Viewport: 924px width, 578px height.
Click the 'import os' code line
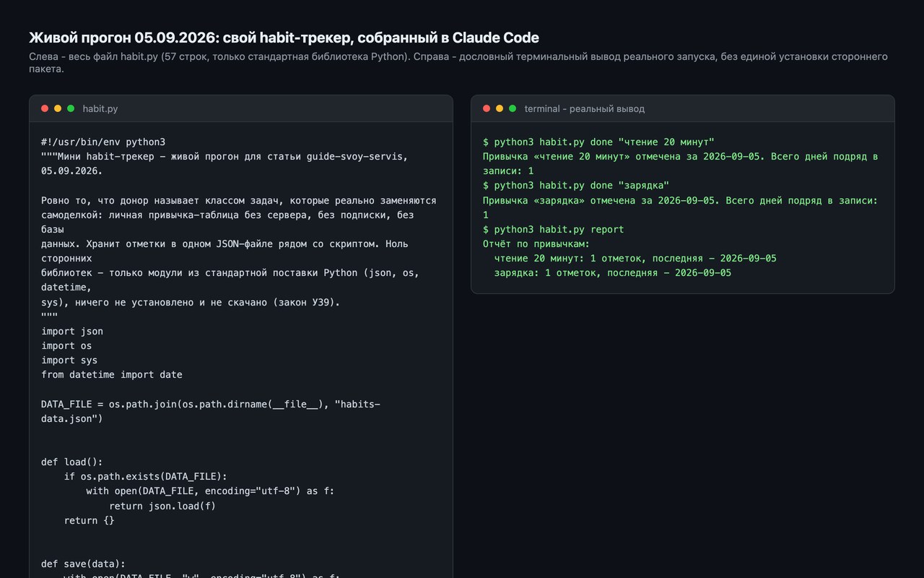coord(66,345)
